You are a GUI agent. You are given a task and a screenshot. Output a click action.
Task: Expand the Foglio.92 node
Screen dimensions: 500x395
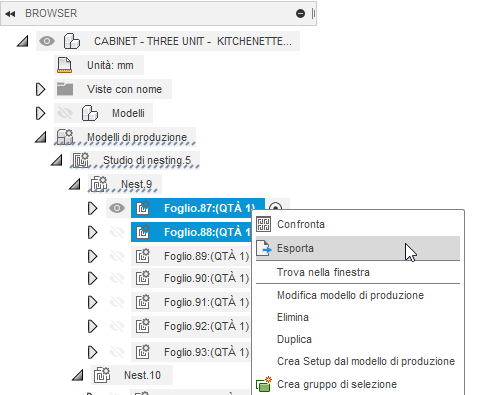pos(92,326)
